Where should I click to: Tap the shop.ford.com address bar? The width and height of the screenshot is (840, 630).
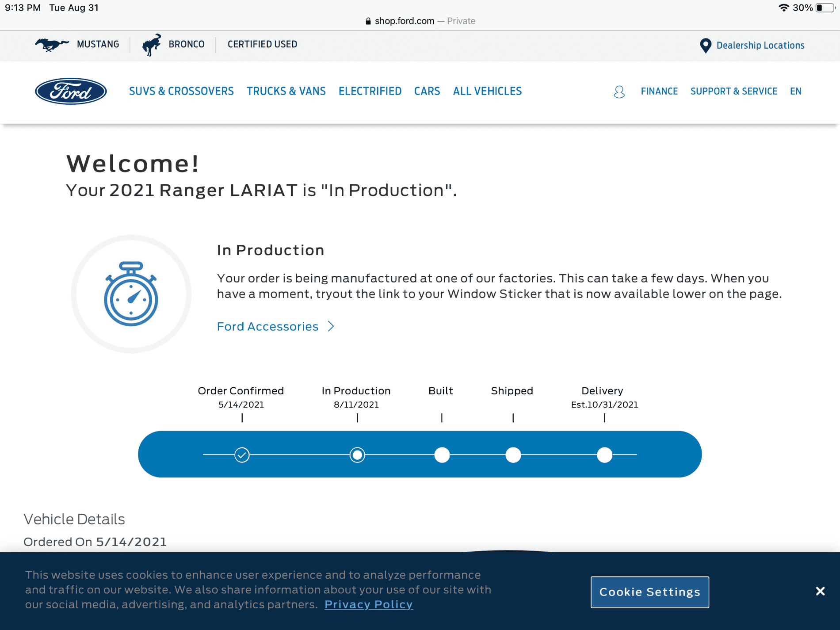coord(420,21)
